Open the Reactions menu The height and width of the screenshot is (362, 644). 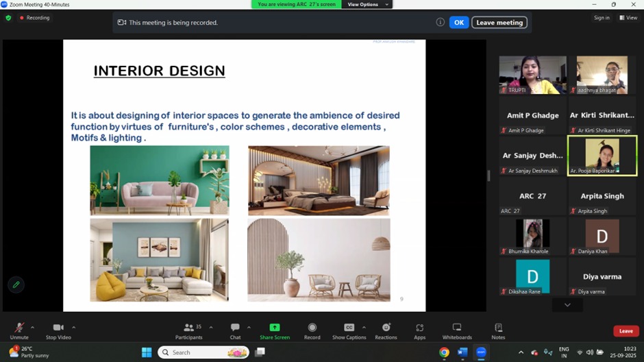point(386,328)
